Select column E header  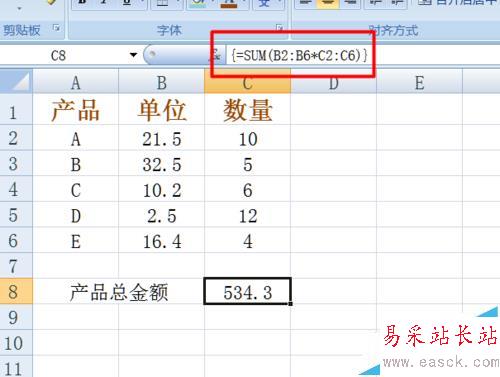419,81
